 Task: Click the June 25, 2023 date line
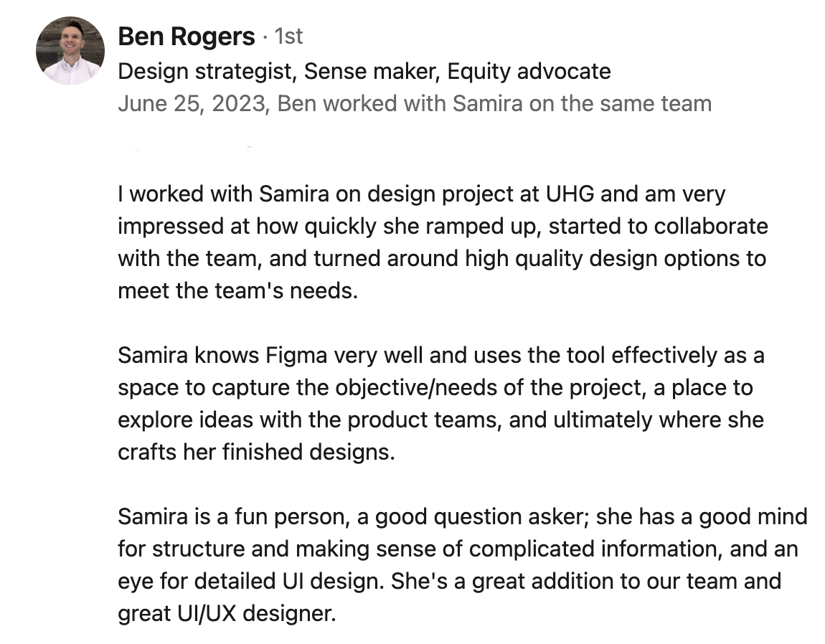415,103
